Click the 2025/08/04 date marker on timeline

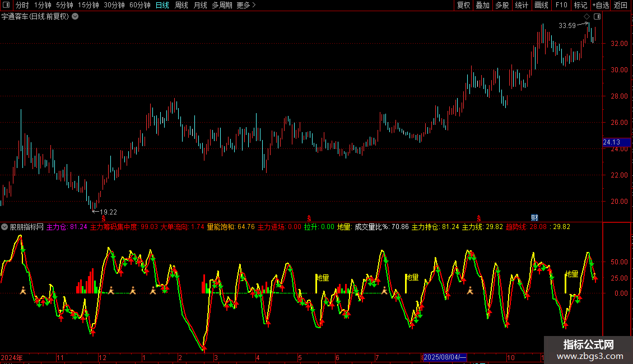coord(444,357)
